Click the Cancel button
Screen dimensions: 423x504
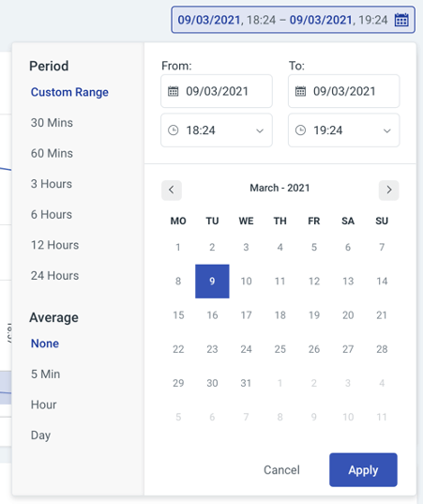pyautogui.click(x=281, y=470)
